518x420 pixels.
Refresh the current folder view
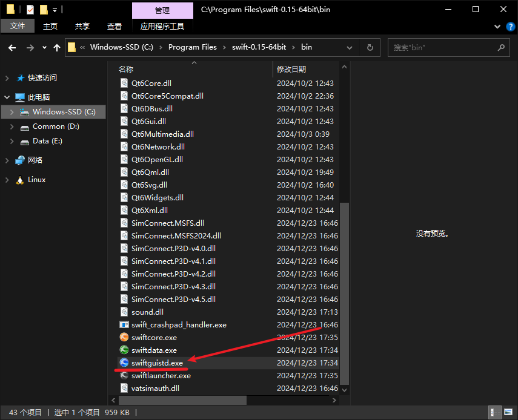[370, 48]
